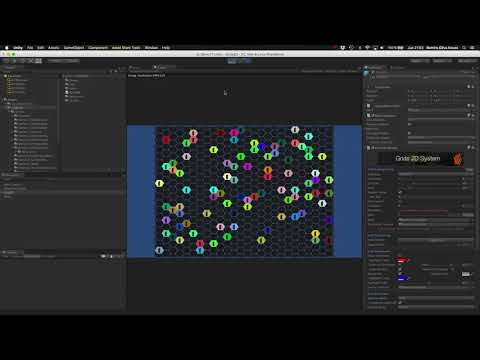Open the Window menu
Viewport: 480px width, 360px height.
tap(151, 48)
